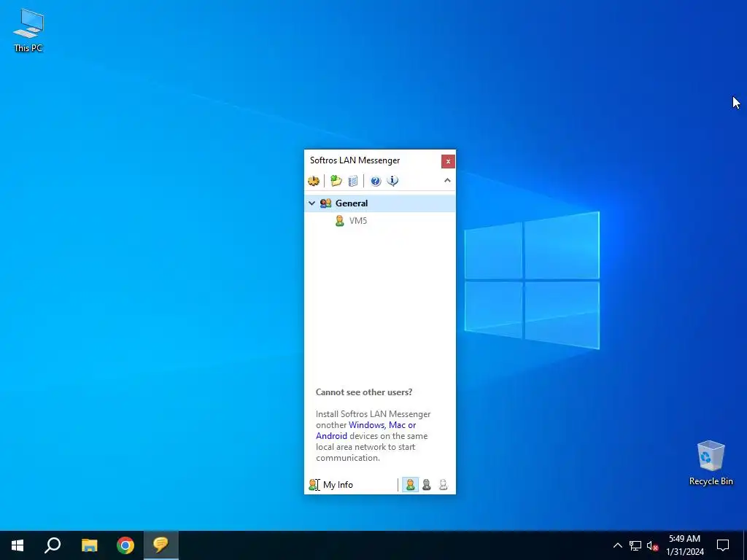This screenshot has height=560, width=747.
Task: Open taskbar Search magnifier
Action: 53,545
